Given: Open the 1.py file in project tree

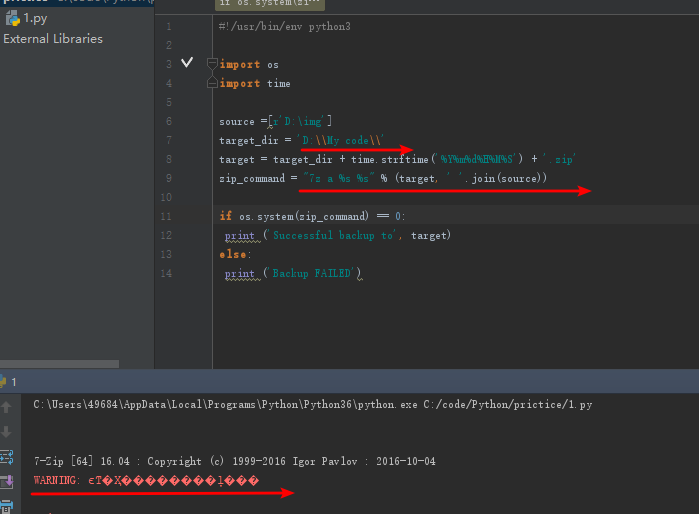Looking at the screenshot, I should (35, 18).
